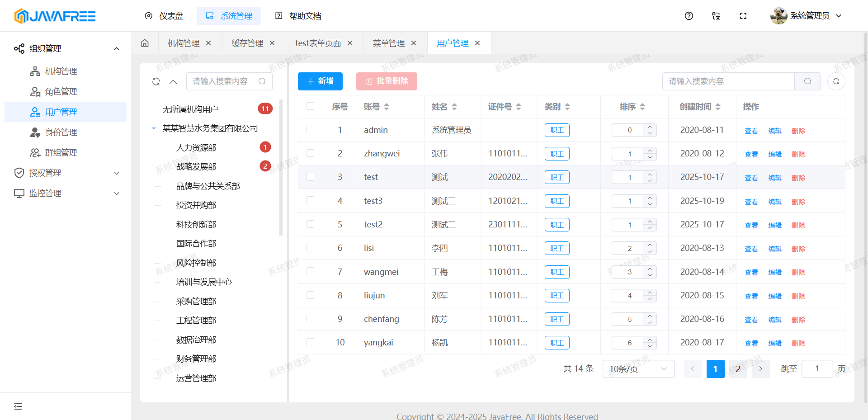This screenshot has width=868, height=420.
Task: Switch to the 菜单管理 tab
Action: click(x=390, y=42)
